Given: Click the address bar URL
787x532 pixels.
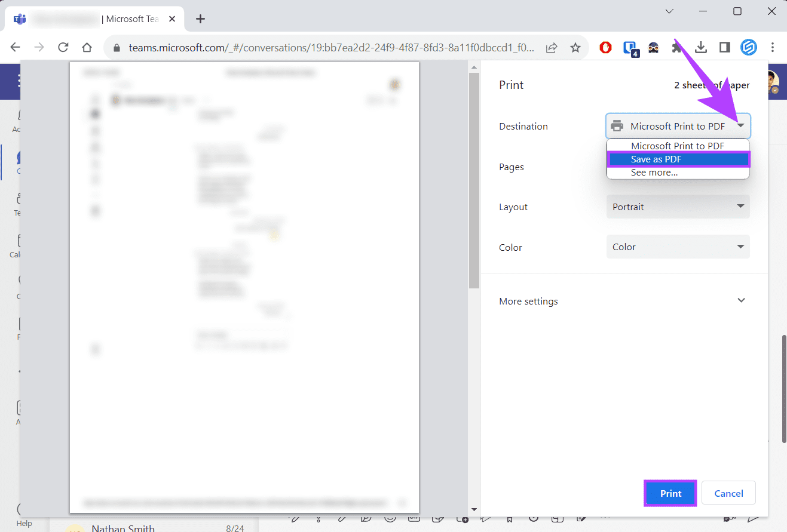Looking at the screenshot, I should pos(332,47).
